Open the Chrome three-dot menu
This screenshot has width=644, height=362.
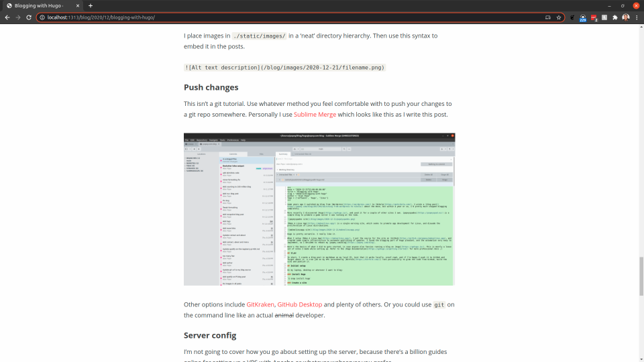[x=637, y=17]
